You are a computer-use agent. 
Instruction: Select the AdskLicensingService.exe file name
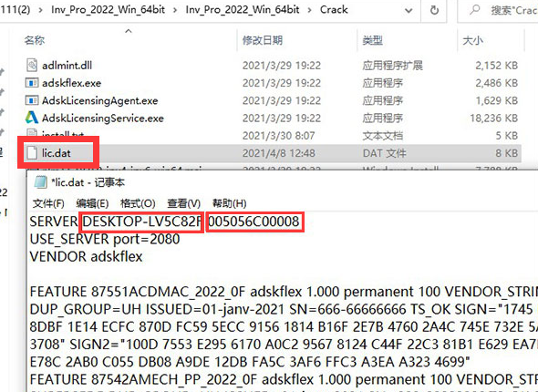(103, 118)
